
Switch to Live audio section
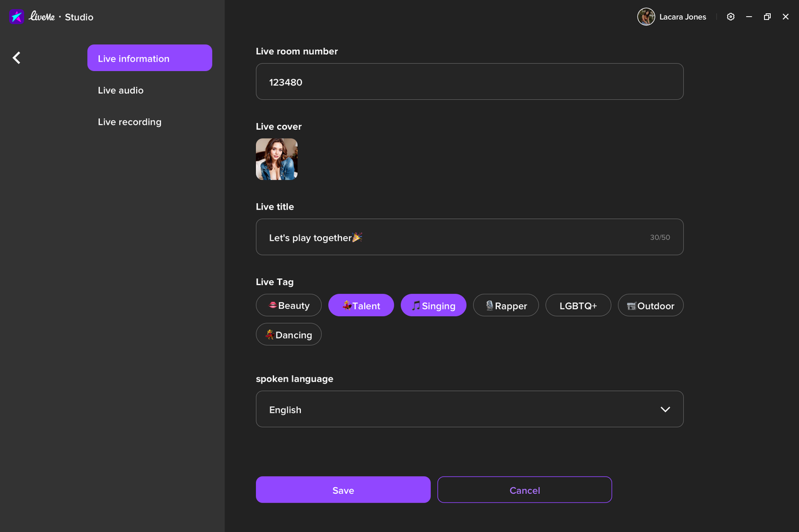tap(120, 90)
